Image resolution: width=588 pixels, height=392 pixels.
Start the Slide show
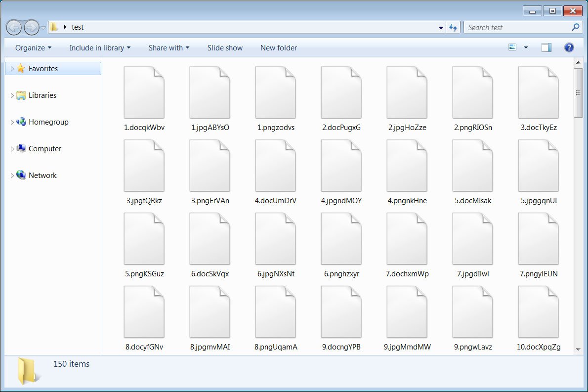[x=225, y=47]
